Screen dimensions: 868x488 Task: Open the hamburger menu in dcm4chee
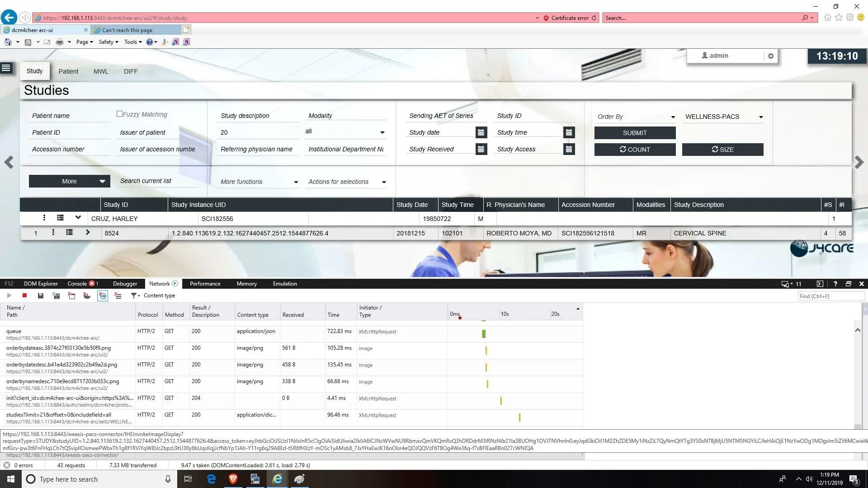click(6, 68)
